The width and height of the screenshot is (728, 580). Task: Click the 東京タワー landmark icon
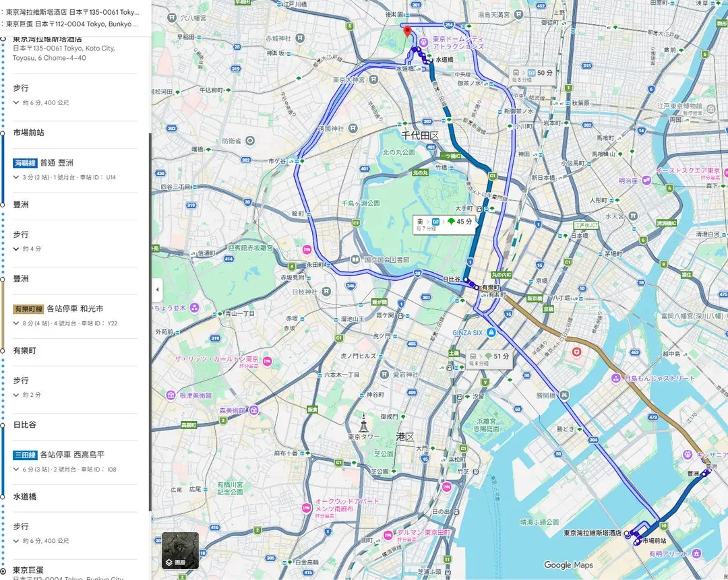pos(363,423)
